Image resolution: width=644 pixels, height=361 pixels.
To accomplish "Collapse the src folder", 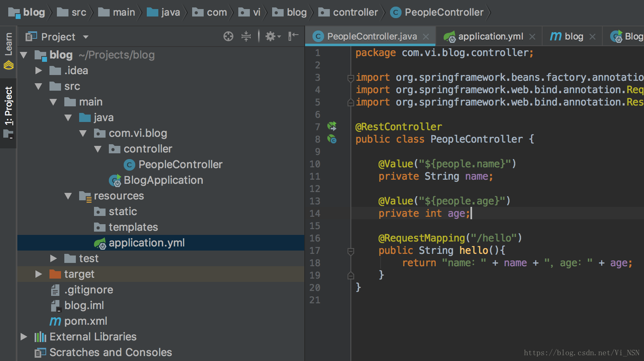I will pos(38,86).
